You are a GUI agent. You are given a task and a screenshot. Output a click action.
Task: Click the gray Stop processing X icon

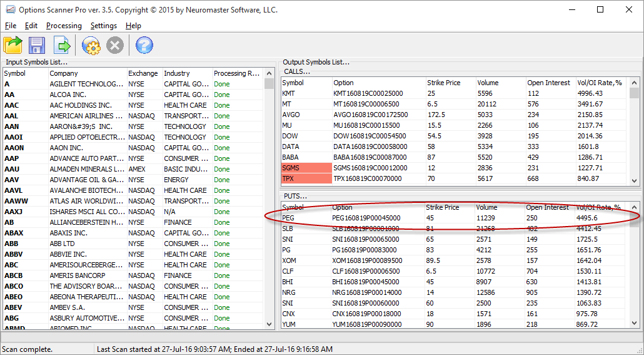click(x=115, y=45)
